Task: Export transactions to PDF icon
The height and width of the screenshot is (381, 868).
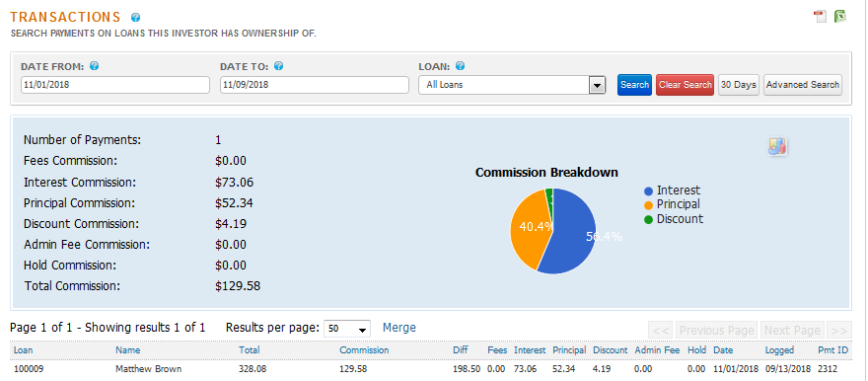Action: tap(820, 17)
